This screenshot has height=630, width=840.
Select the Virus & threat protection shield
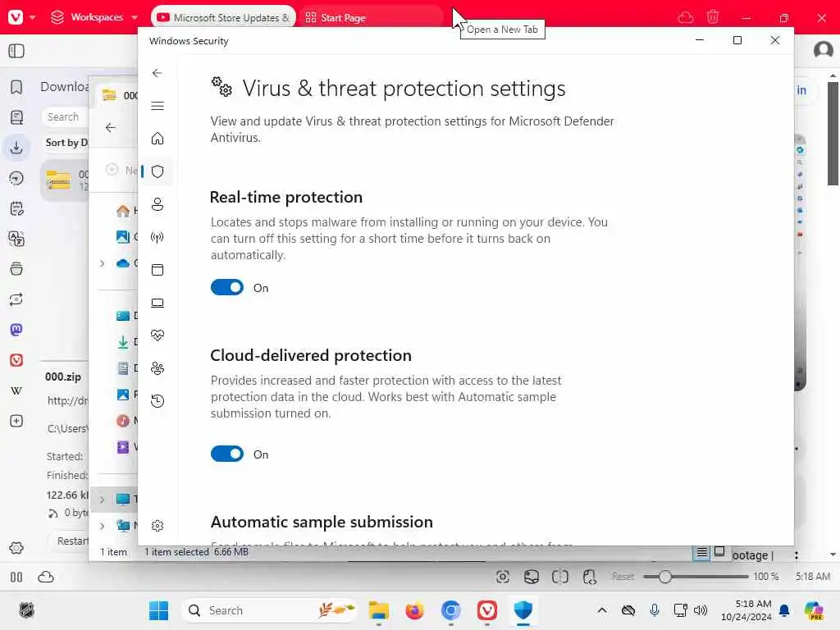(157, 171)
